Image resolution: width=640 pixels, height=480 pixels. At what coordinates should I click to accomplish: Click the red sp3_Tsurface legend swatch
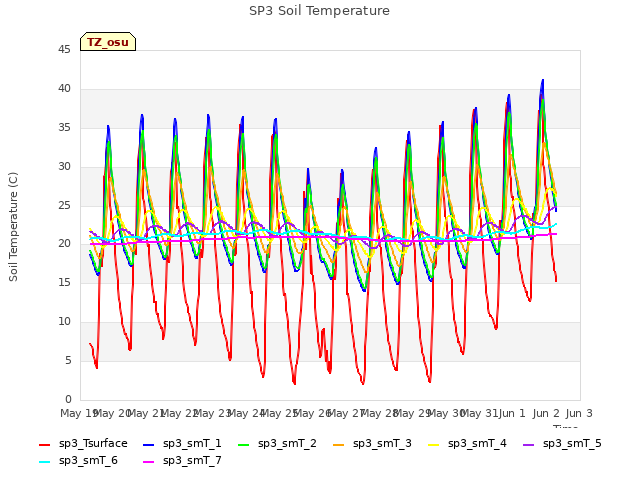(x=44, y=444)
